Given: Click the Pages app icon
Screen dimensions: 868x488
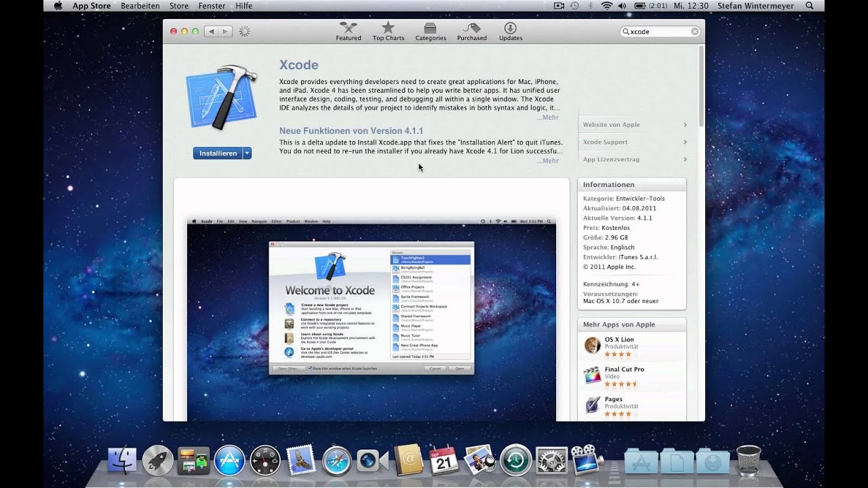Looking at the screenshot, I should (592, 405).
